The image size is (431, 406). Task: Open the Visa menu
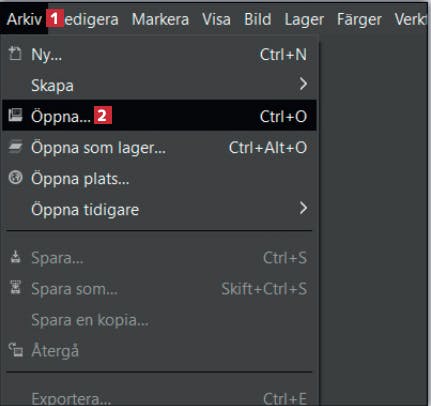pyautogui.click(x=216, y=19)
